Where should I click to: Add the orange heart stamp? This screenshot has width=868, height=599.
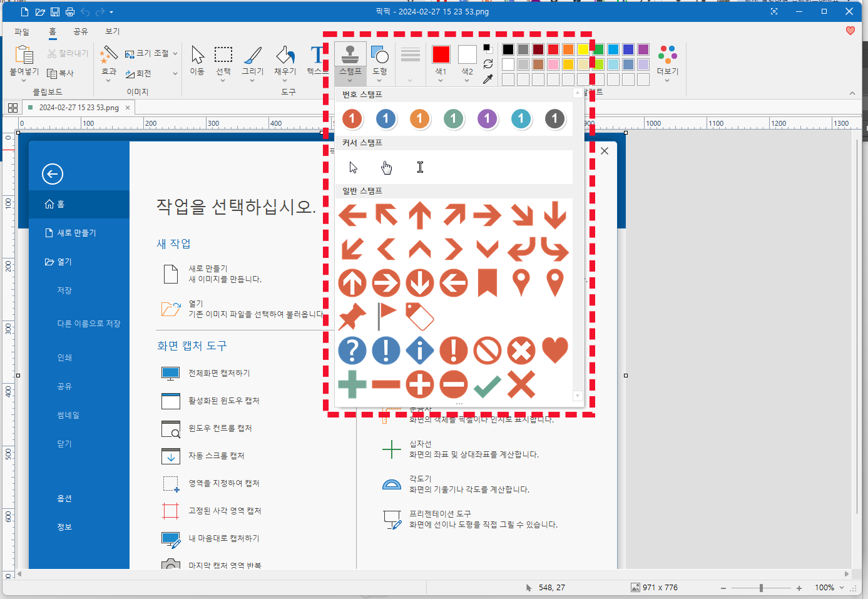coord(555,349)
